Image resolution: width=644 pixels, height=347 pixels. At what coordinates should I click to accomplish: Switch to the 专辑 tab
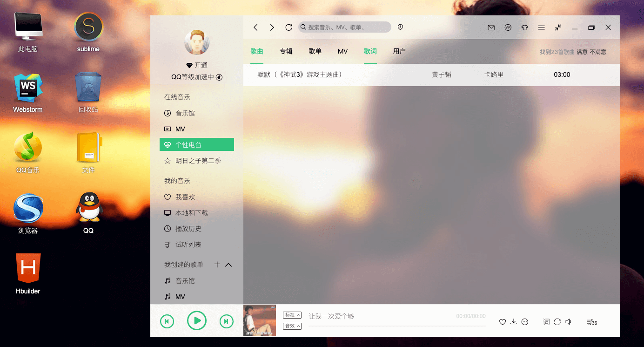pyautogui.click(x=286, y=51)
